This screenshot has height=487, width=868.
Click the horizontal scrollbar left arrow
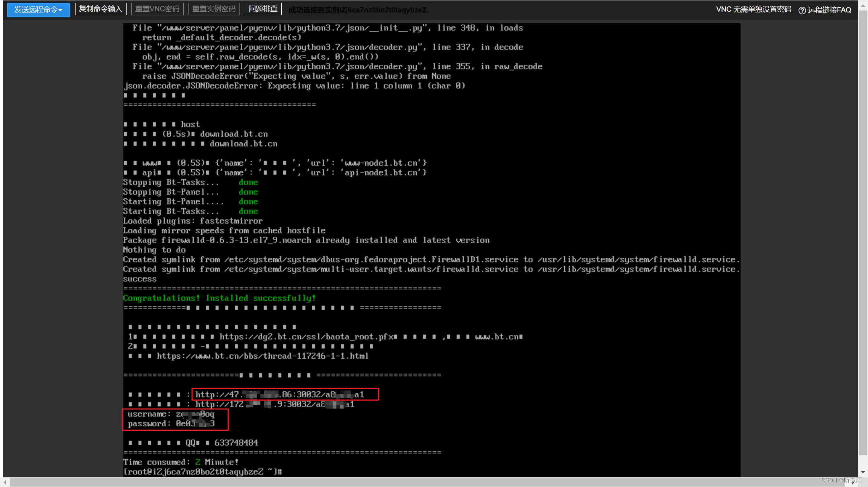pyautogui.click(x=5, y=482)
